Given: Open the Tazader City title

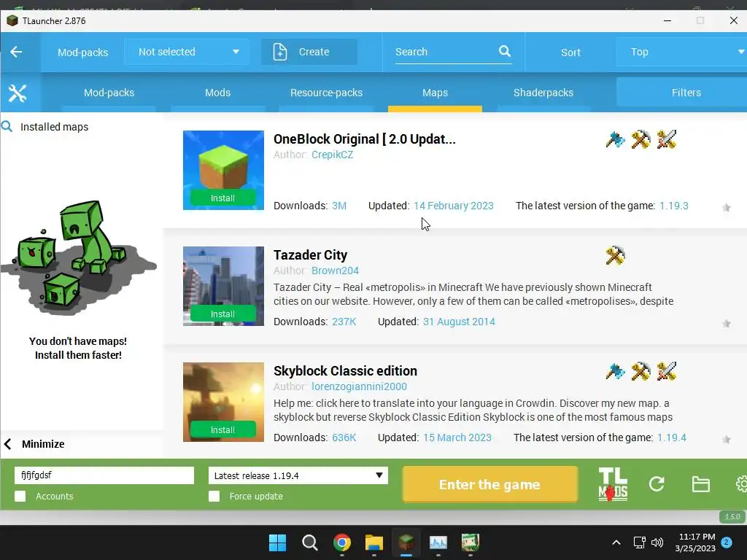Looking at the screenshot, I should pos(310,255).
